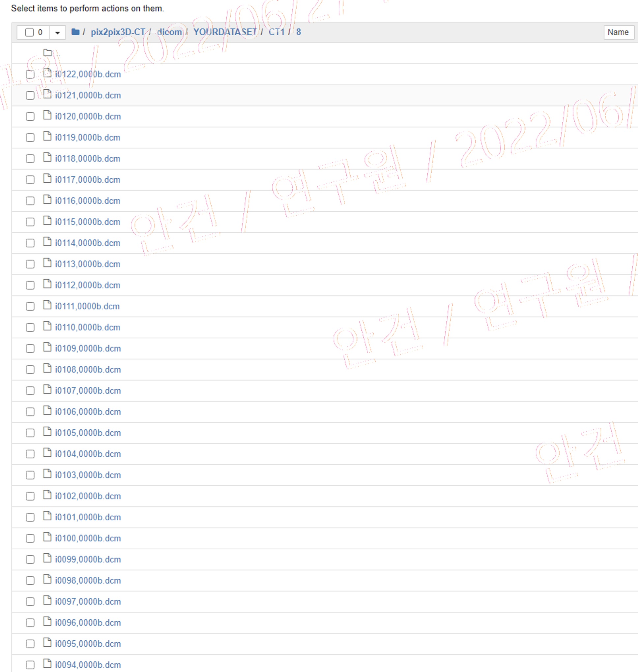This screenshot has height=672, width=638.
Task: Check the checkbox for i0105,0000b.dcm
Action: pos(30,433)
